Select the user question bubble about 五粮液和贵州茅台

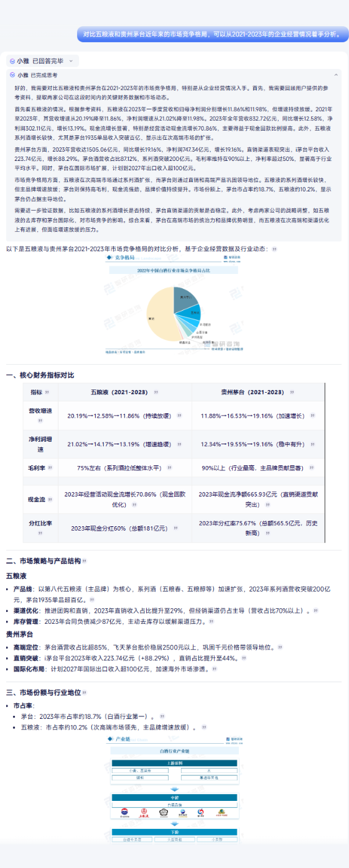pos(211,35)
